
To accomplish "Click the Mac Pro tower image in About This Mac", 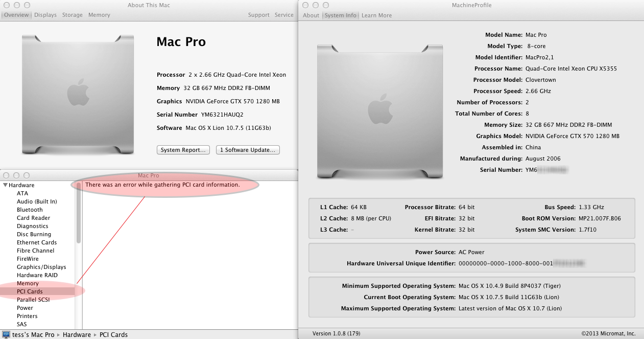I will pos(78,95).
